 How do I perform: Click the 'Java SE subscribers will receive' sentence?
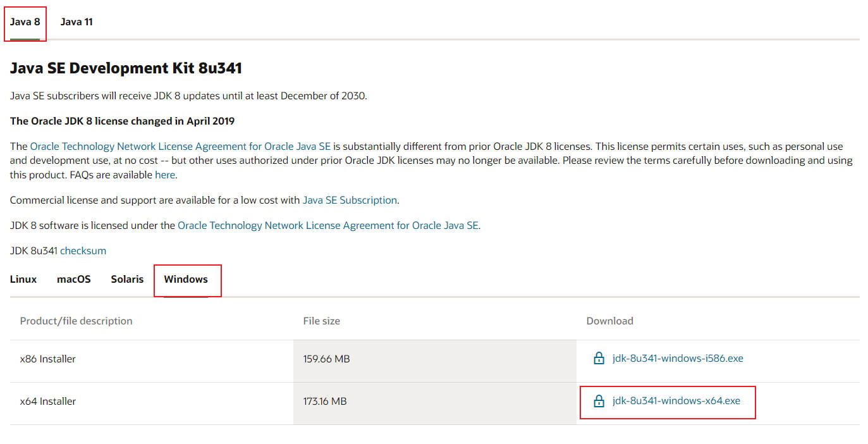click(188, 96)
